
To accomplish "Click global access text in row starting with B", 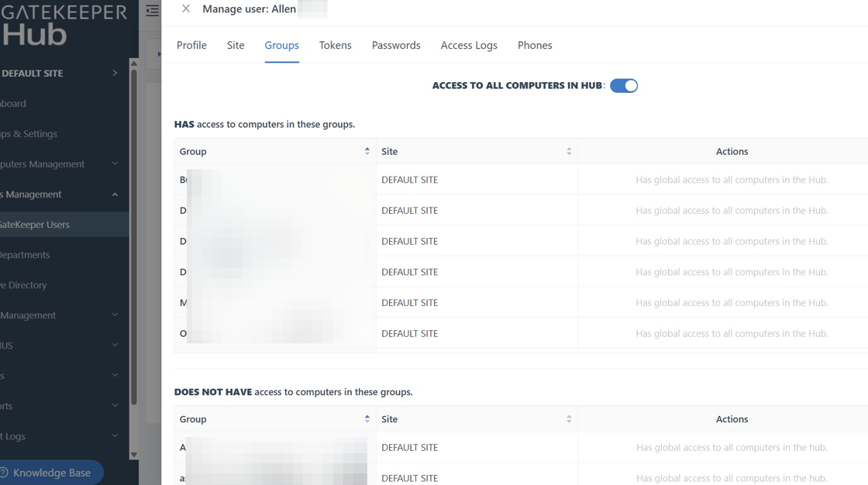I will (x=732, y=180).
